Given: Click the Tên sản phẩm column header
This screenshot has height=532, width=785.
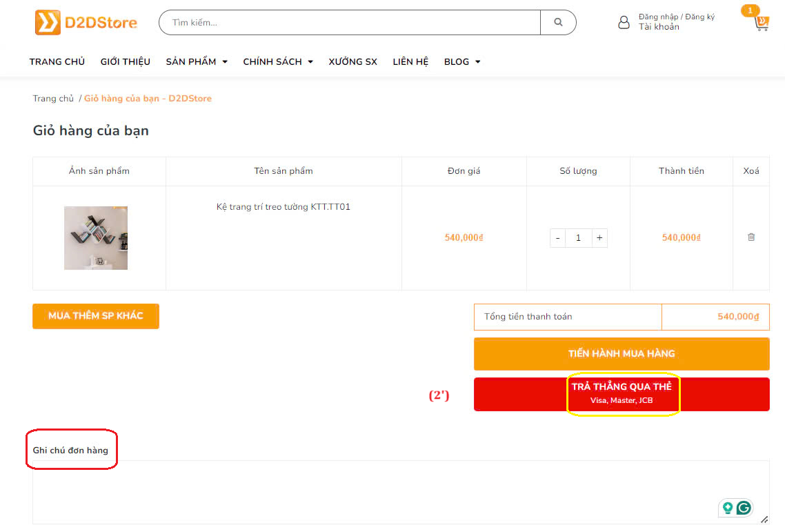Looking at the screenshot, I should coord(284,171).
